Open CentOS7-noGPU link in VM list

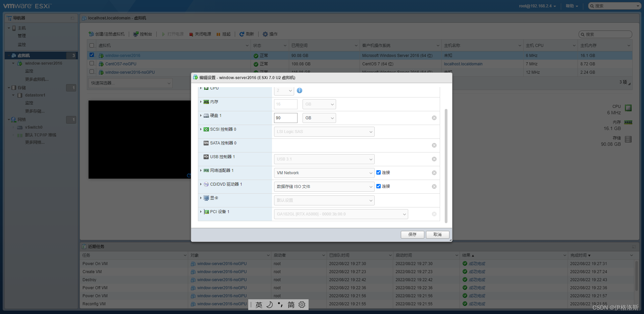pyautogui.click(x=121, y=64)
